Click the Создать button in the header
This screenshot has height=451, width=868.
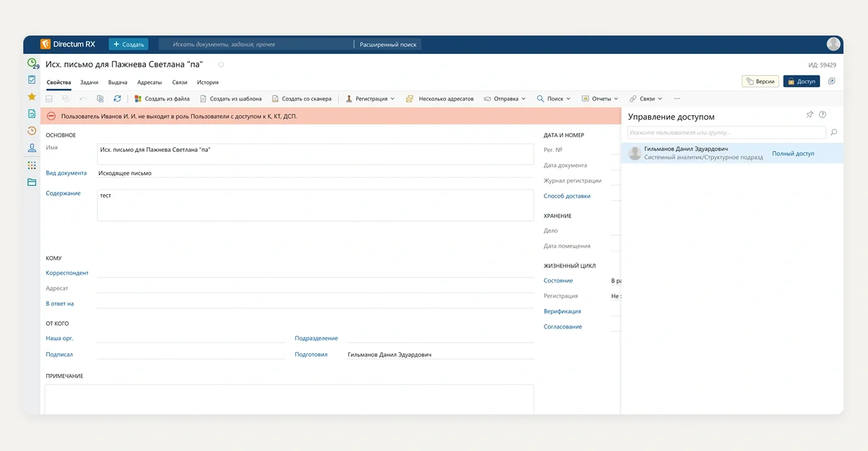click(129, 44)
